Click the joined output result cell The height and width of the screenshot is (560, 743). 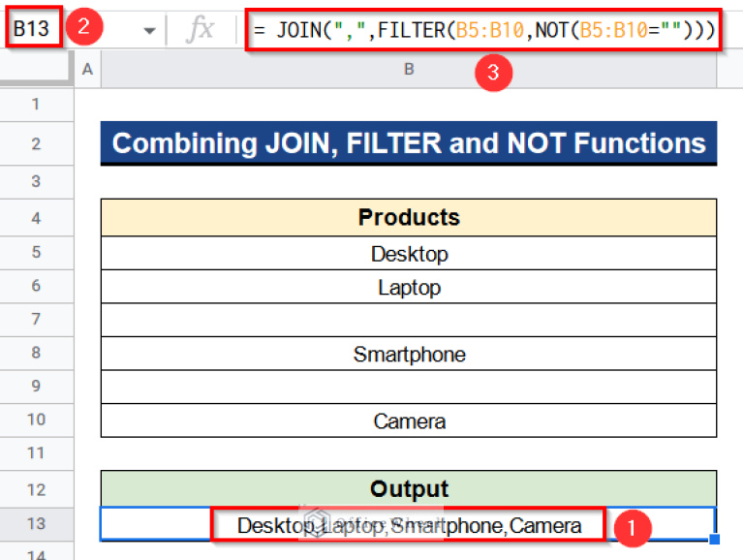pos(409,525)
